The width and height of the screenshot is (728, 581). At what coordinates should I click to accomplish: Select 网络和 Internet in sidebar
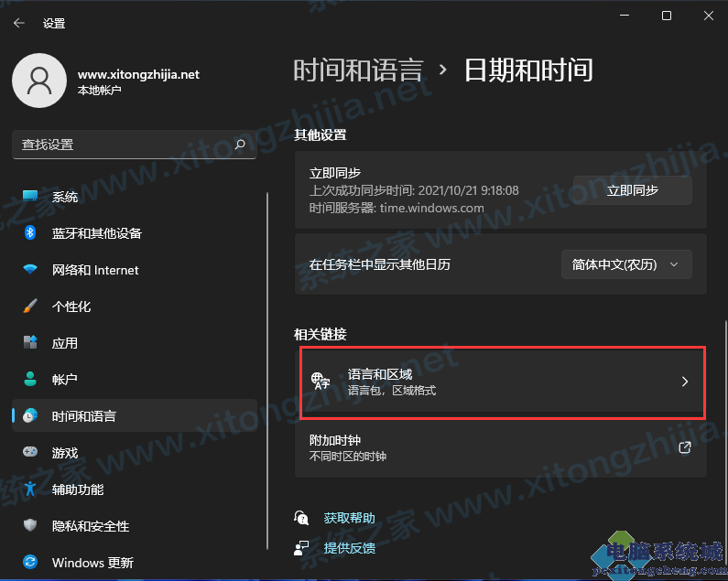[x=135, y=270]
